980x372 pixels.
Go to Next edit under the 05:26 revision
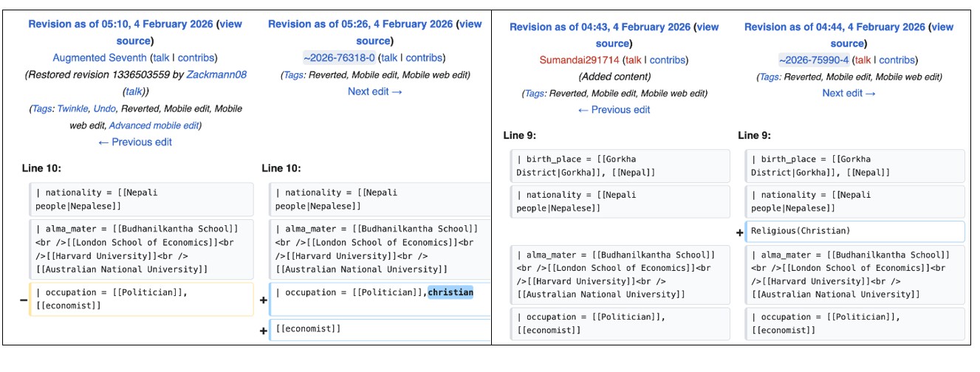(x=374, y=92)
